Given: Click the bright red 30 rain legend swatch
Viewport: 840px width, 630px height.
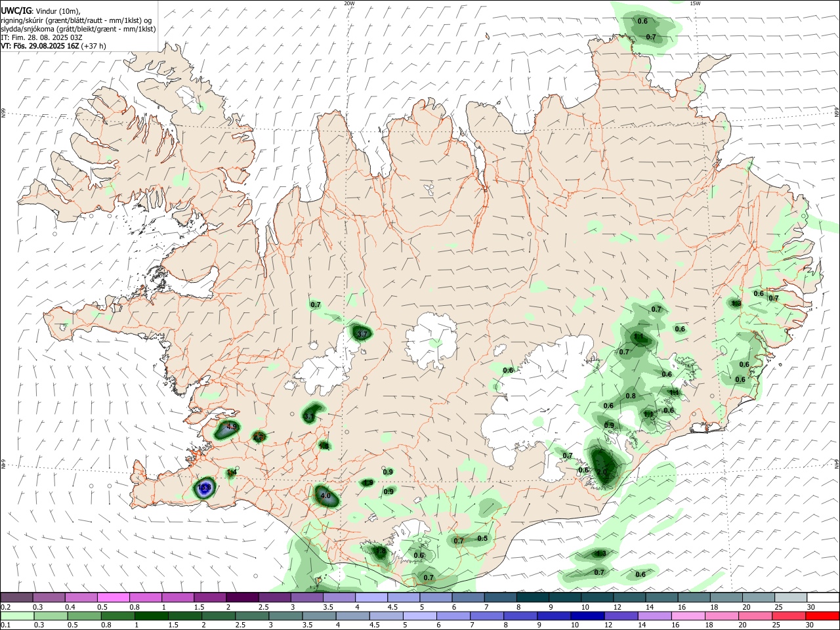Looking at the screenshot, I should click(823, 616).
